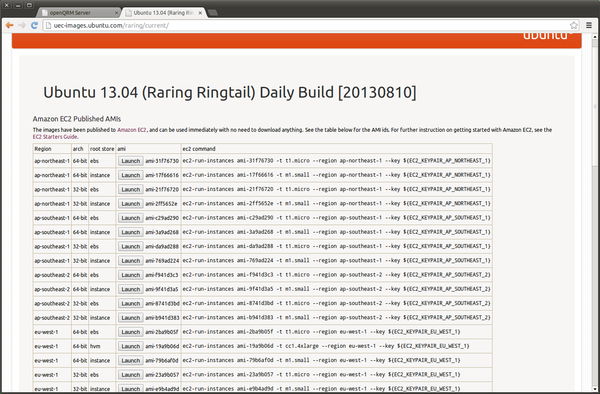Switch to the openQRM Server tab
The height and width of the screenshot is (394, 600).
point(79,13)
